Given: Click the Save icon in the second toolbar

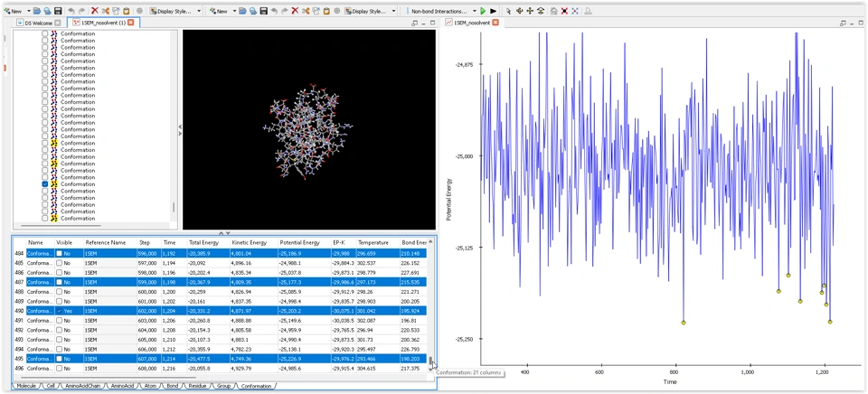Looking at the screenshot, I should pyautogui.click(x=263, y=11).
